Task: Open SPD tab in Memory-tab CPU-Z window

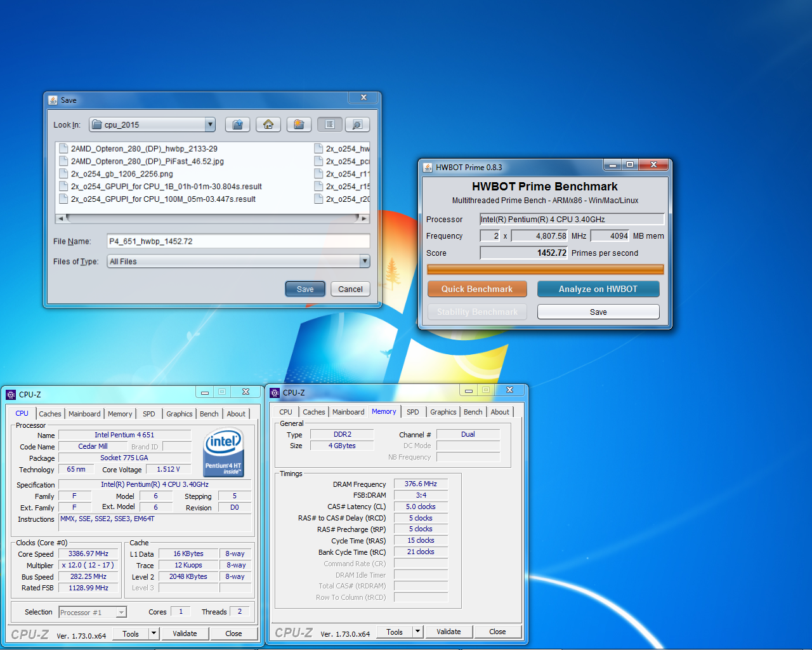Action: click(413, 412)
